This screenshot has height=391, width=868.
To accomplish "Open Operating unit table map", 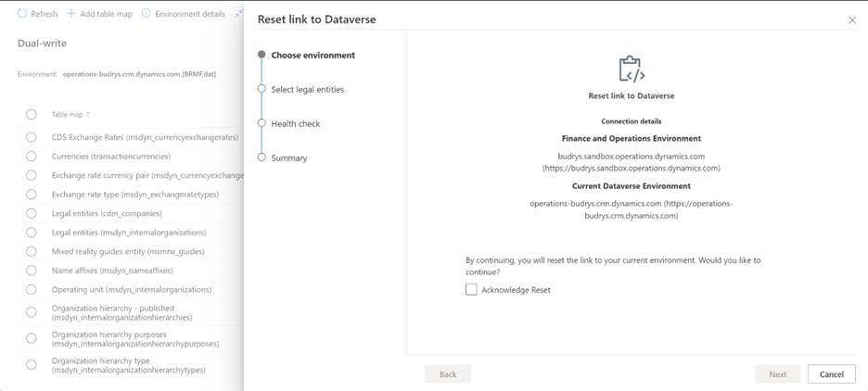I will (x=132, y=290).
